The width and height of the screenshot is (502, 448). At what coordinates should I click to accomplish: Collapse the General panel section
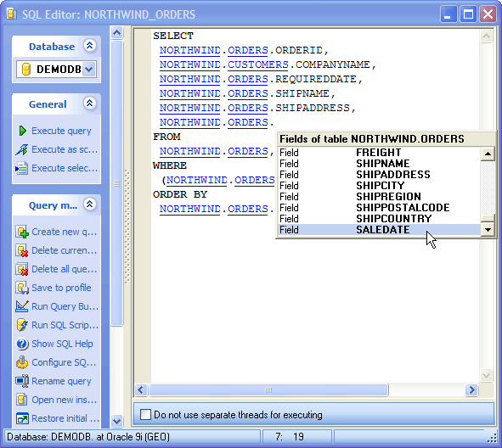coord(90,104)
